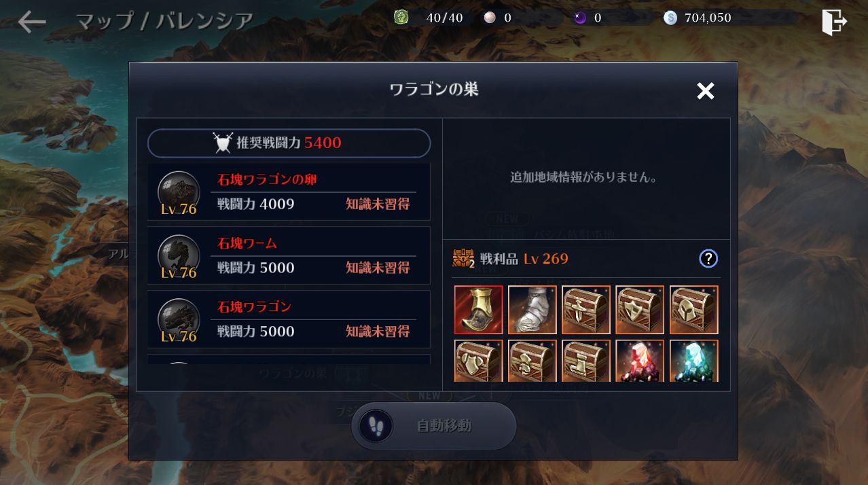Select the silver armored boots loot item
Image resolution: width=868 pixels, height=485 pixels.
pos(532,310)
